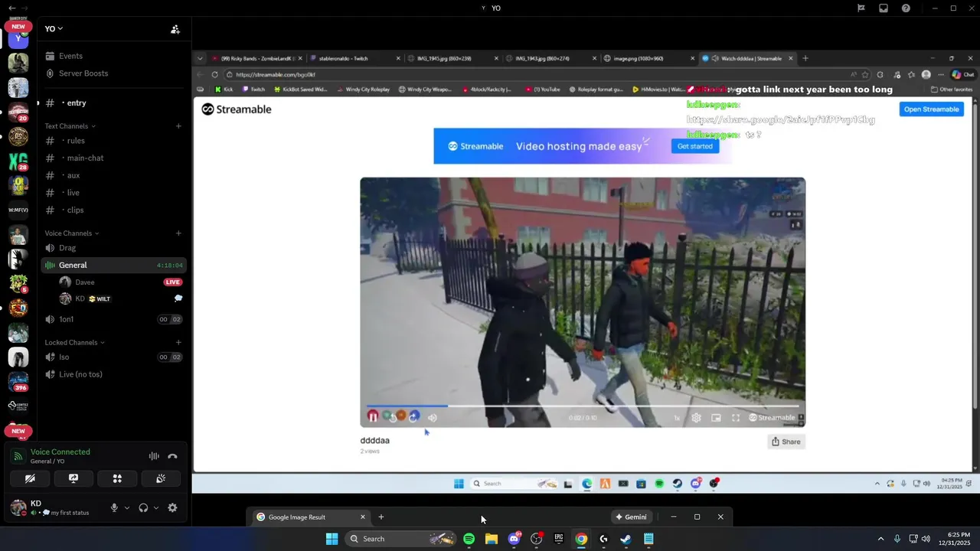Image resolution: width=980 pixels, height=551 pixels.
Task: Open the live text channel
Action: tap(113, 193)
